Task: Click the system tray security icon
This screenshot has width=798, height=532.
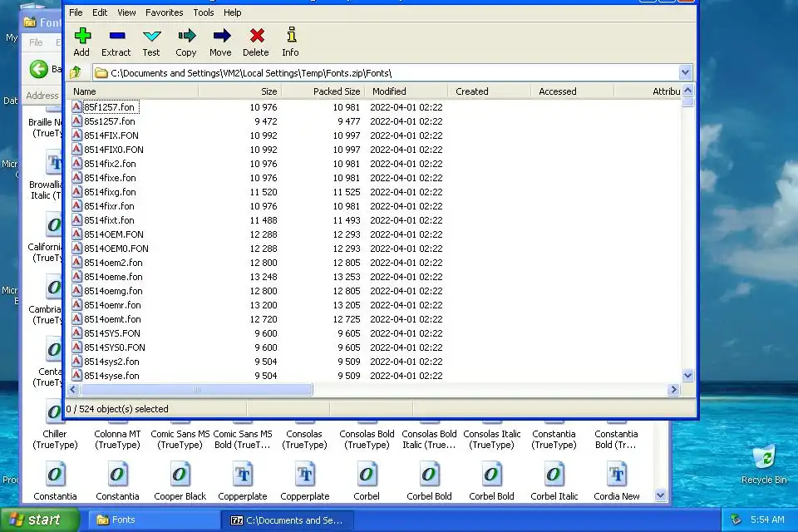Action: pos(736,520)
